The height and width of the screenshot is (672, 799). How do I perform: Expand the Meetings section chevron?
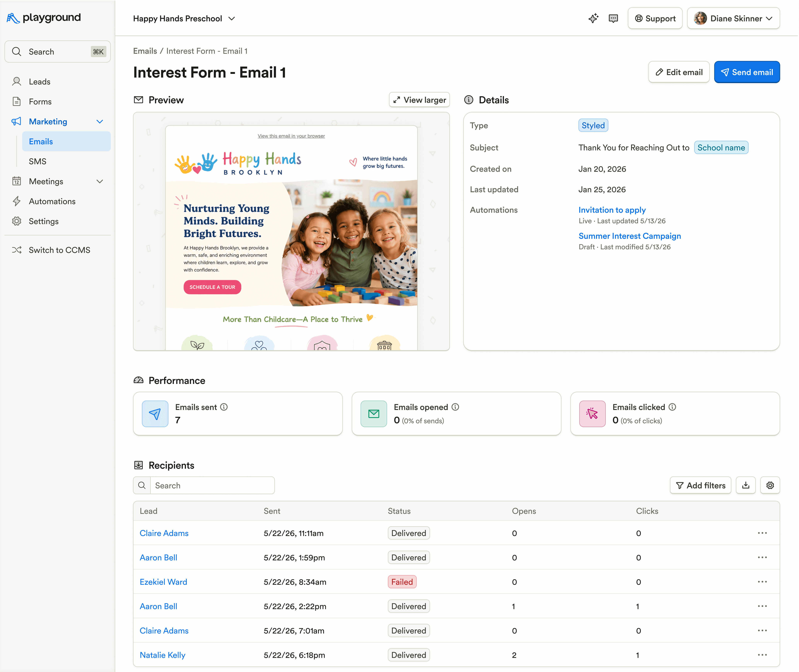pyautogui.click(x=100, y=181)
